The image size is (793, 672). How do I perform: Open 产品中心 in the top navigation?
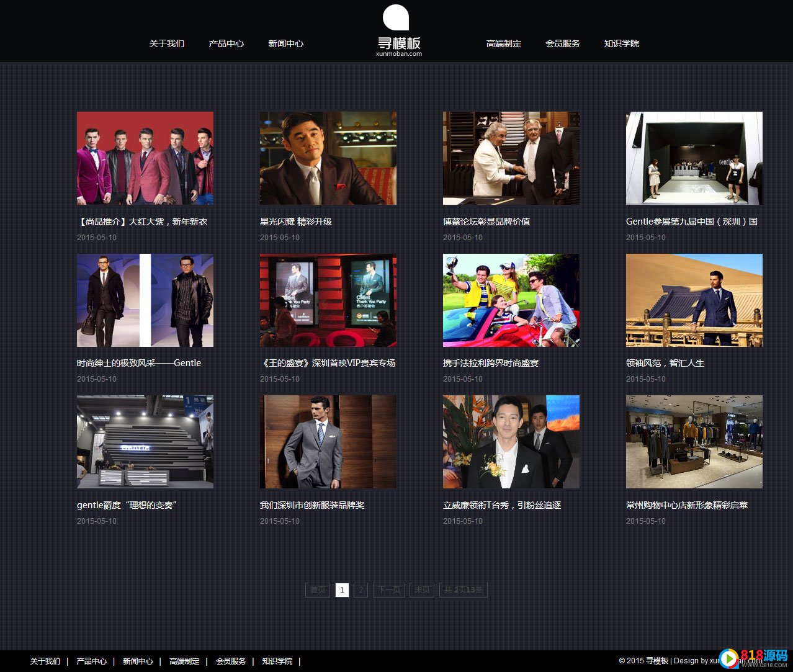click(x=226, y=43)
